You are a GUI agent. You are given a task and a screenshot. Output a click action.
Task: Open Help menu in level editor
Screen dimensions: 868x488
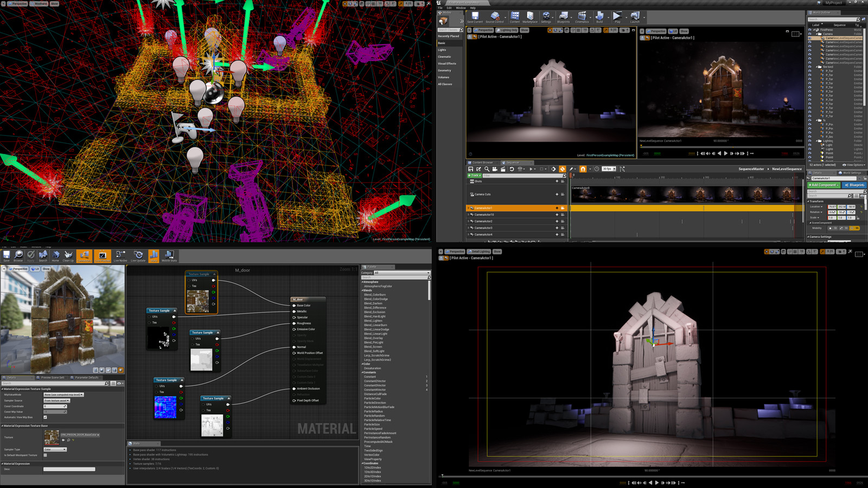click(x=473, y=8)
